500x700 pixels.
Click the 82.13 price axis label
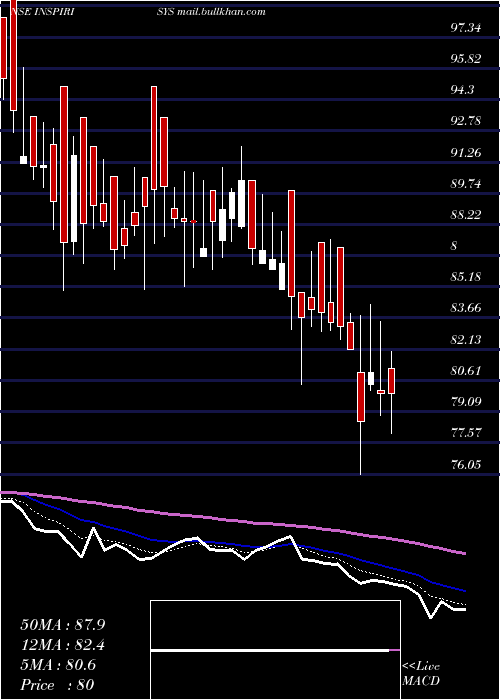click(466, 340)
